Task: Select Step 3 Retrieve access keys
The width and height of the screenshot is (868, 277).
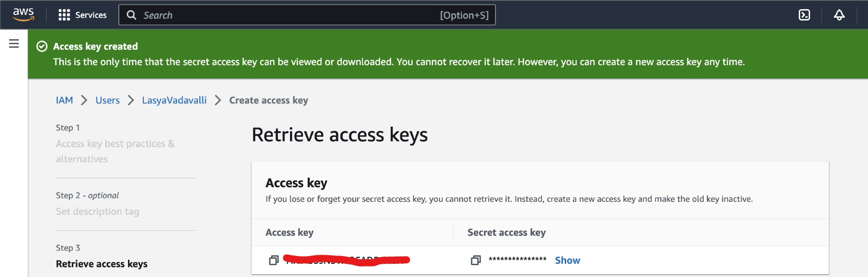Action: 102,264
